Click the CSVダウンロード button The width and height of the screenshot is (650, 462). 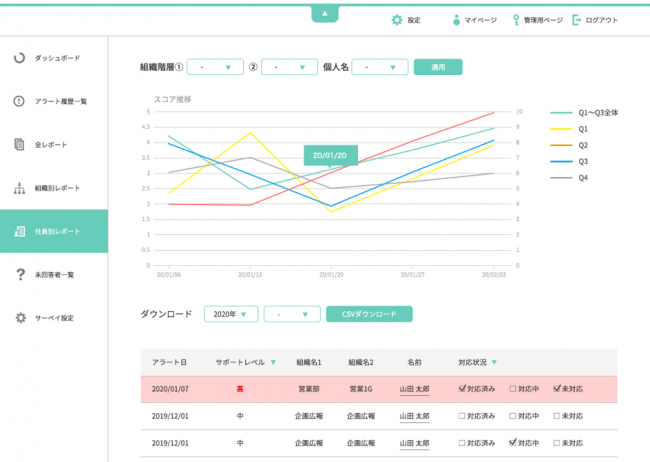click(x=369, y=314)
